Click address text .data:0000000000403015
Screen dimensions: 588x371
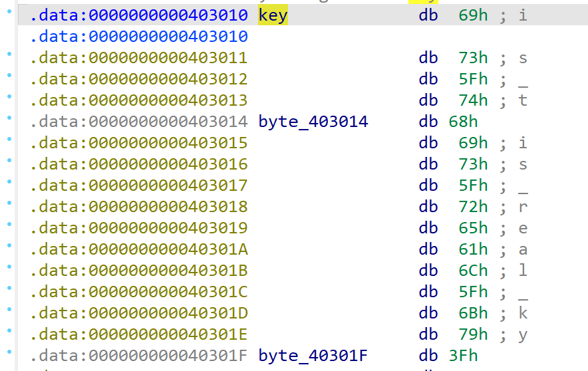click(138, 143)
